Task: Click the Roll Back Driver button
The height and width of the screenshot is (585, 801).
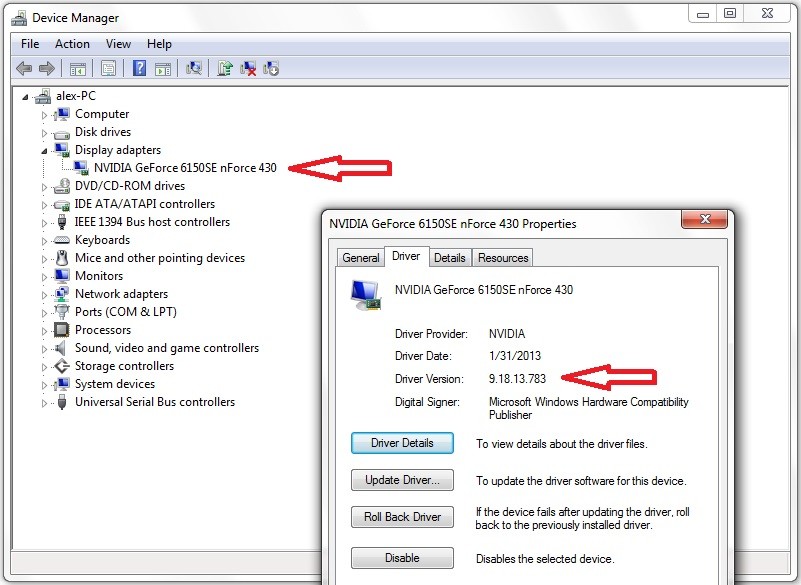Action: point(402,517)
